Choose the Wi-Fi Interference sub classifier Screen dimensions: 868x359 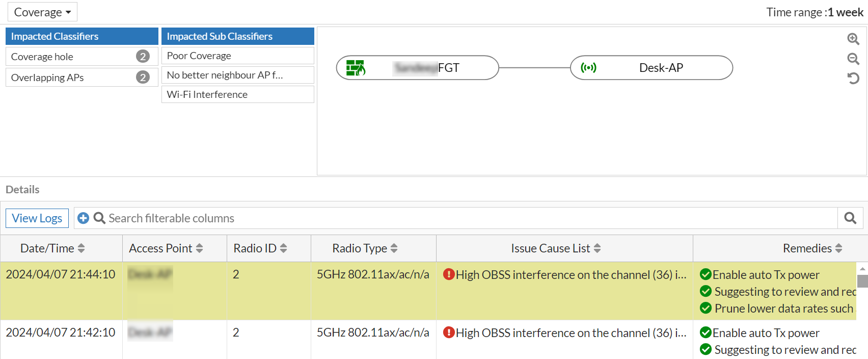pos(237,94)
